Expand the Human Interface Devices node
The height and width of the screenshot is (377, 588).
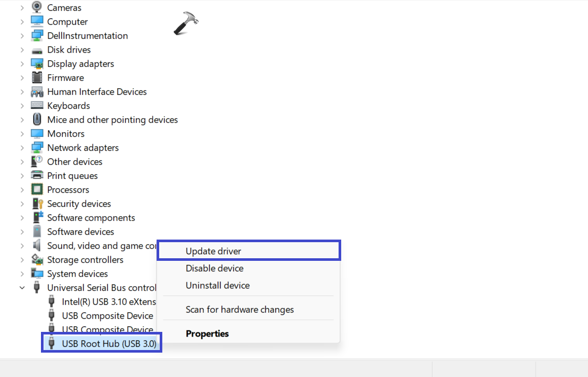click(22, 92)
